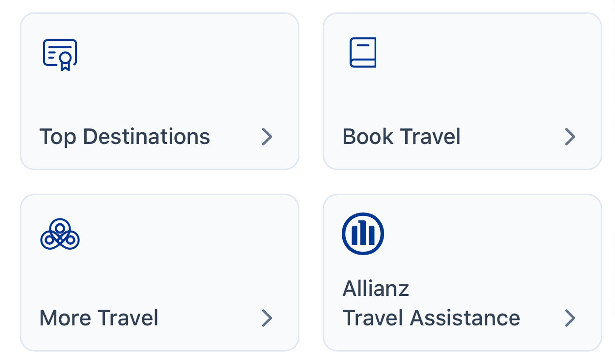Expand the Travel Assistance chevron arrow

click(570, 318)
